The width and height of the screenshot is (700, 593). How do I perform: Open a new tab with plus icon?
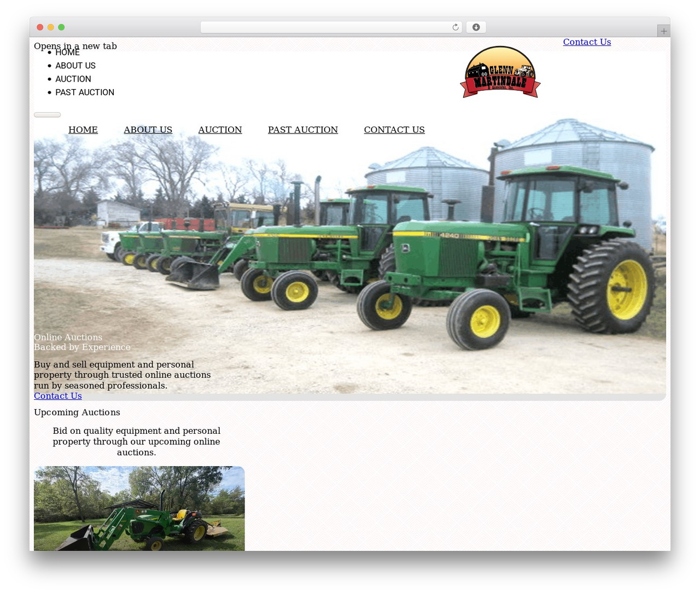point(663,31)
